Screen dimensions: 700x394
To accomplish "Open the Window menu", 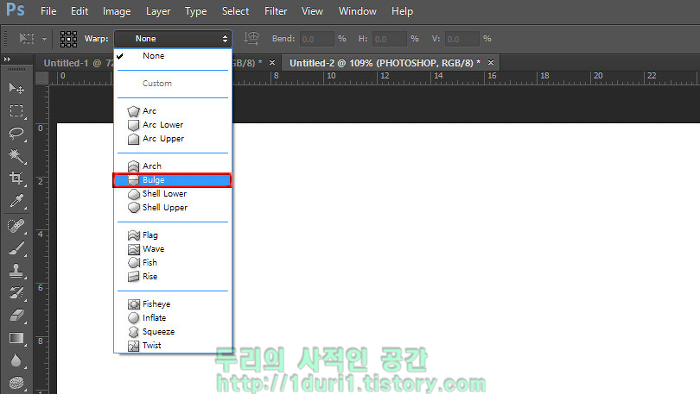I will tap(357, 11).
